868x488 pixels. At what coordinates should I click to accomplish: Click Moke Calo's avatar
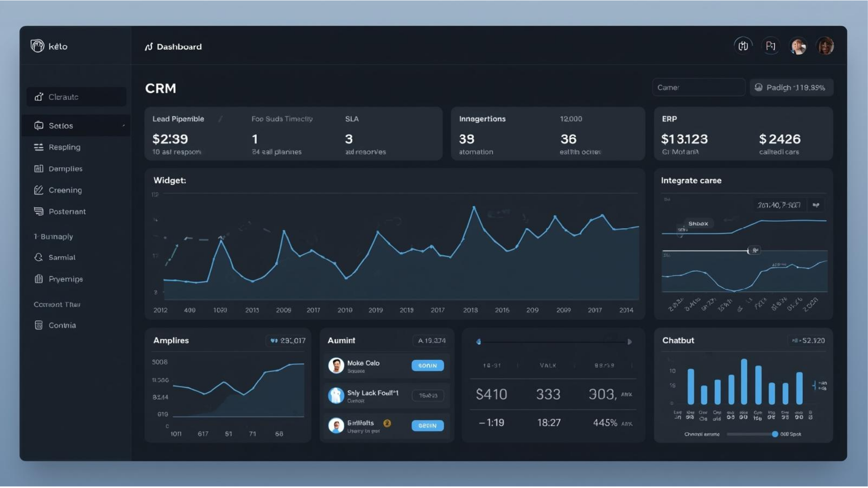336,365
